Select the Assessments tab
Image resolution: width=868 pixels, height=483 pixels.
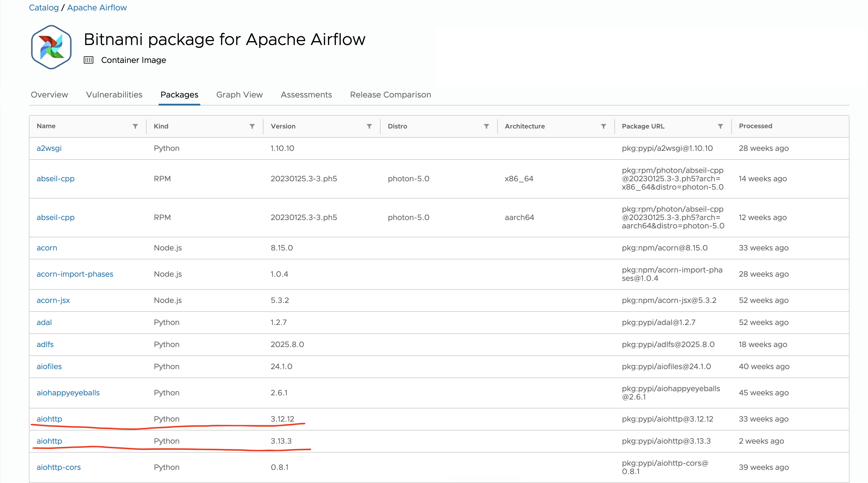click(306, 95)
